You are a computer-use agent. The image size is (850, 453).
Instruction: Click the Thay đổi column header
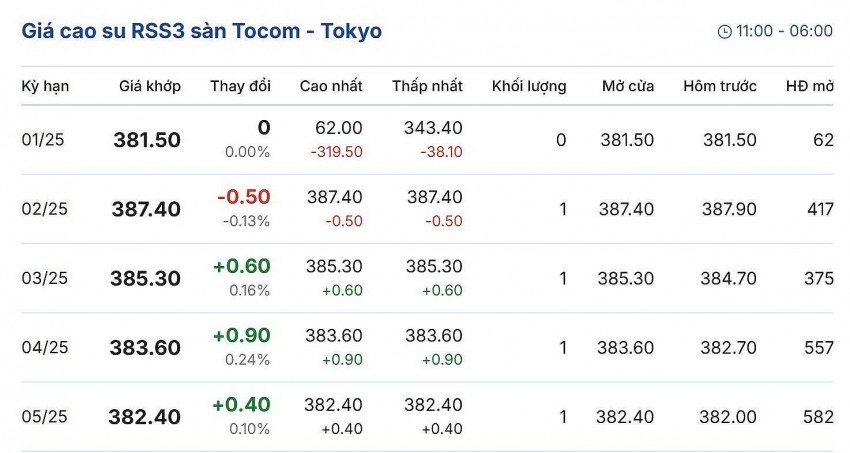pos(240,86)
